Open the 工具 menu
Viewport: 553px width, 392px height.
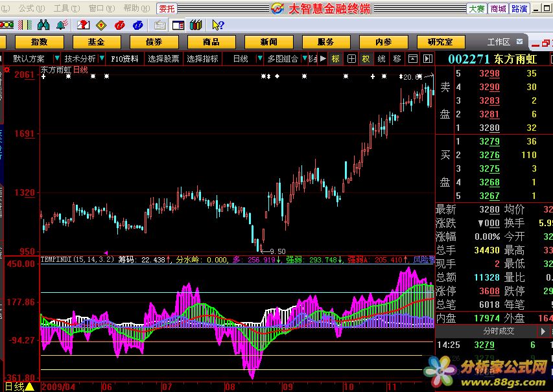point(66,8)
